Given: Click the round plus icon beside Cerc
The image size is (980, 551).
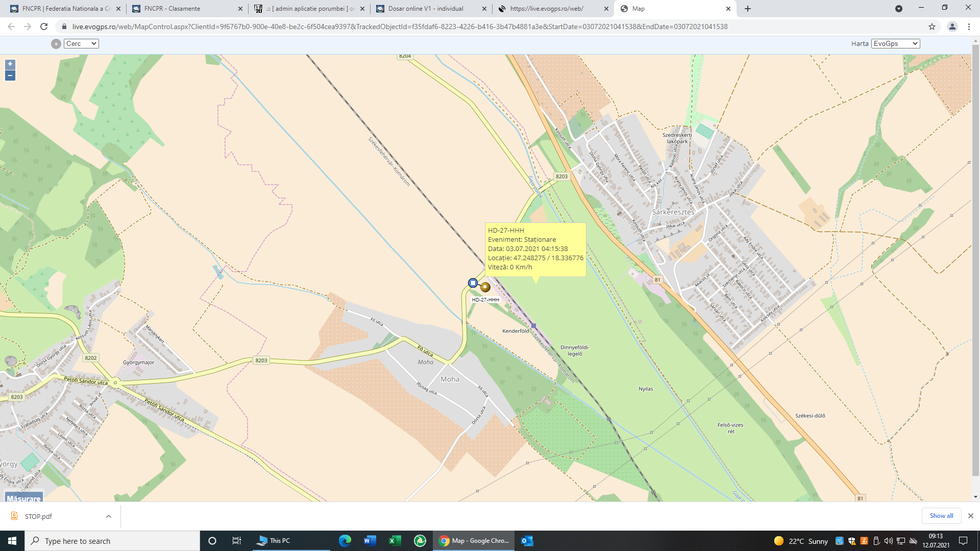Looking at the screenshot, I should (x=56, y=44).
